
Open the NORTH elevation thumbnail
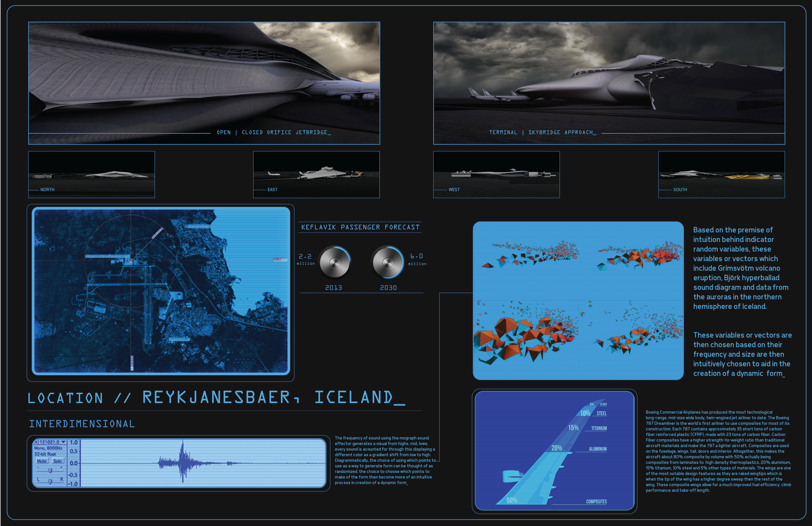click(92, 175)
